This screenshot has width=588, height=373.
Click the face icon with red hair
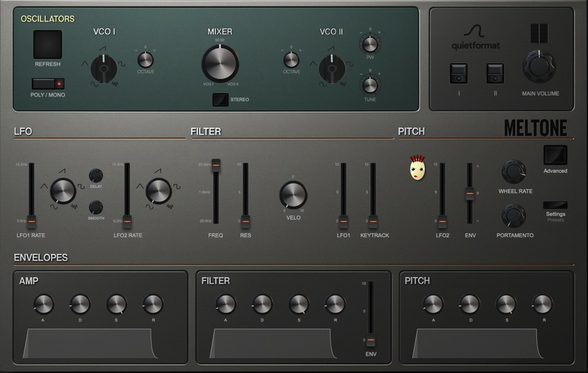(x=418, y=168)
